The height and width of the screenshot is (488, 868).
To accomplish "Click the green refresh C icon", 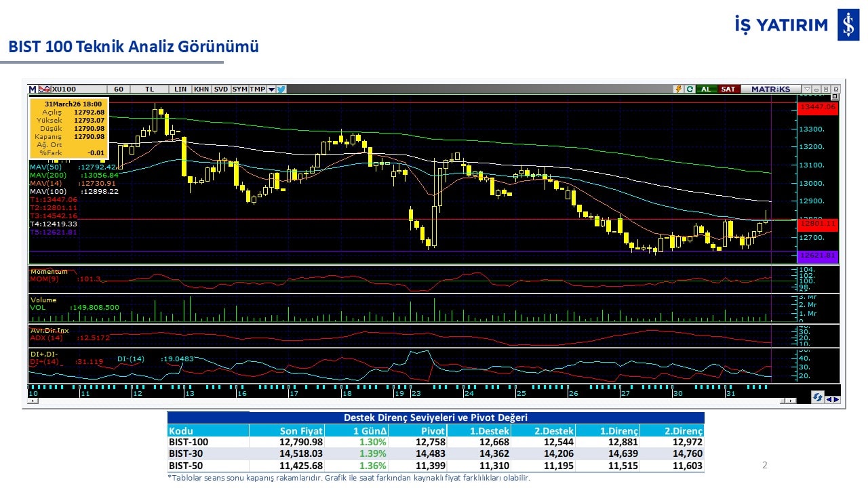I will [x=690, y=89].
